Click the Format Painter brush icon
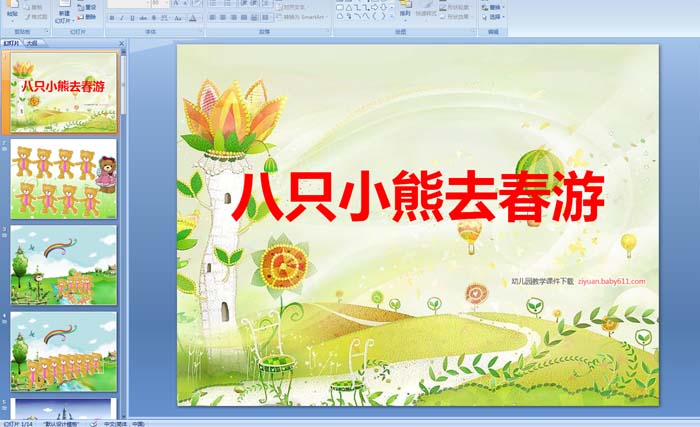Image resolution: width=700 pixels, height=427 pixels. (x=28, y=17)
